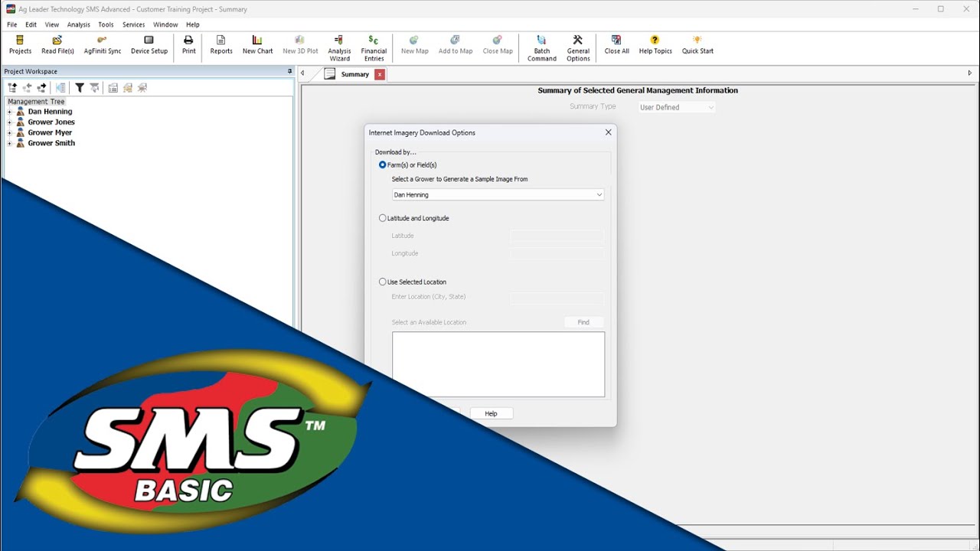Open the Edit menu
Image resolution: width=980 pixels, height=551 pixels.
pos(31,24)
